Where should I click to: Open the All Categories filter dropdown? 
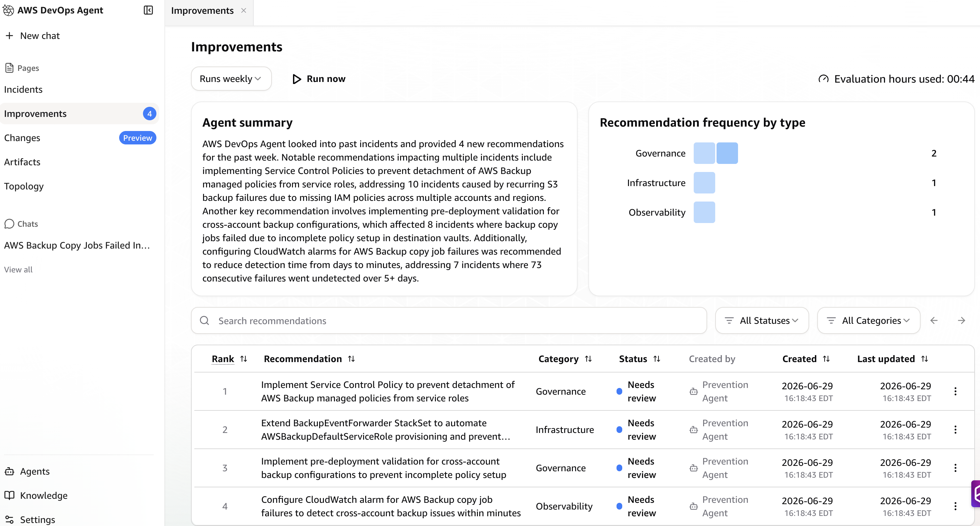click(x=869, y=320)
